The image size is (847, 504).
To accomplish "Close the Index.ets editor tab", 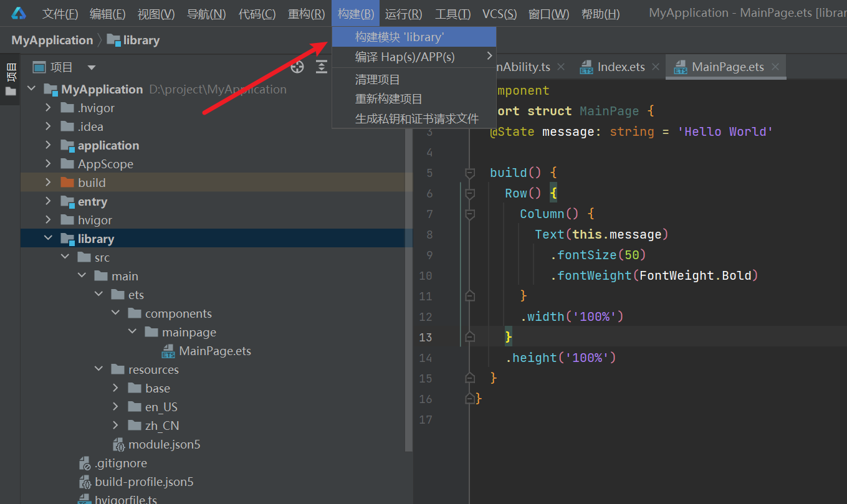I will tap(656, 67).
